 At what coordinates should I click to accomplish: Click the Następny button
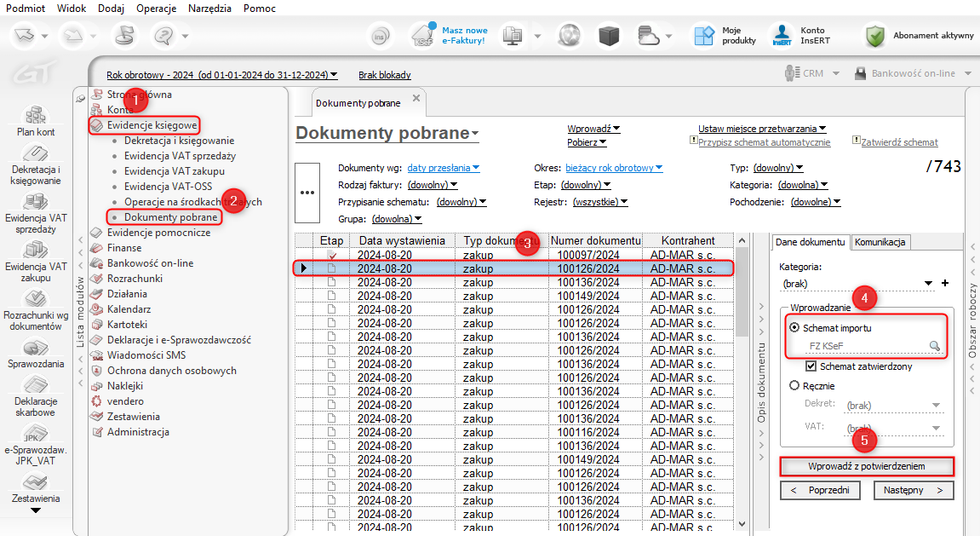coord(914,490)
